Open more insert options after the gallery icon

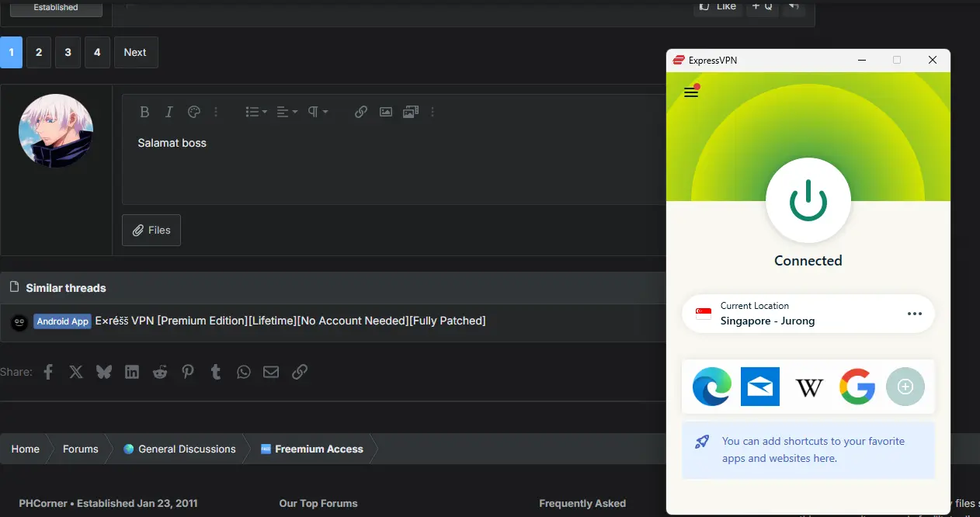click(x=433, y=112)
